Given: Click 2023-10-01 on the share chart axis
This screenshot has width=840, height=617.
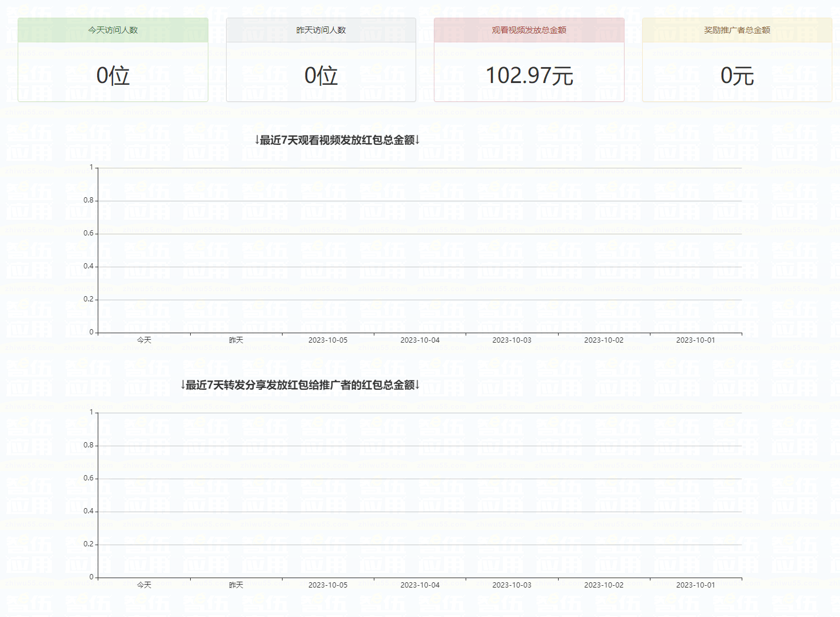Looking at the screenshot, I should coord(695,585).
